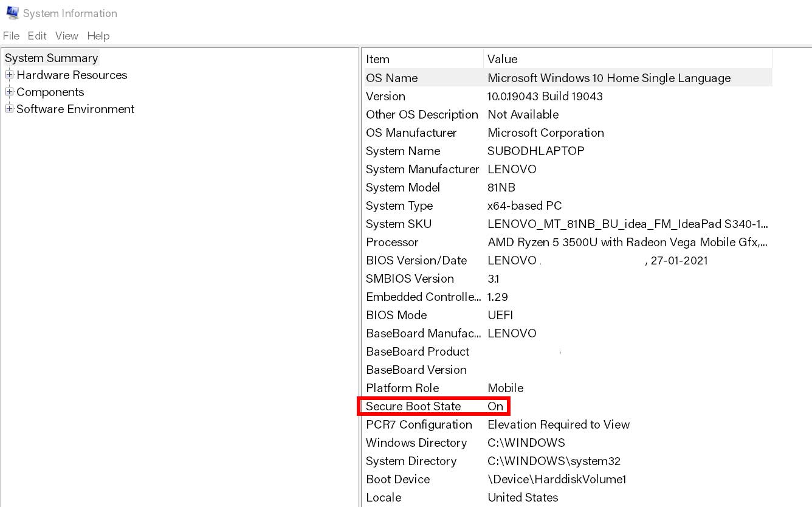The height and width of the screenshot is (507, 812).
Task: Click the System Information title bar icon
Action: pos(12,13)
